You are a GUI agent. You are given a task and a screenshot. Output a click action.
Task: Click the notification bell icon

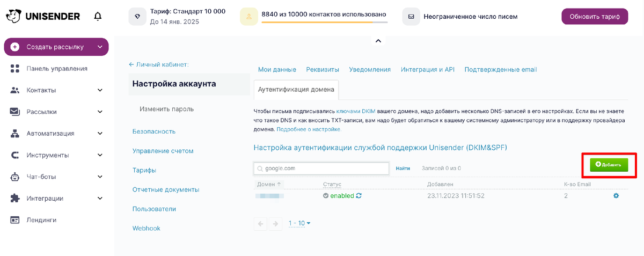[x=98, y=17]
